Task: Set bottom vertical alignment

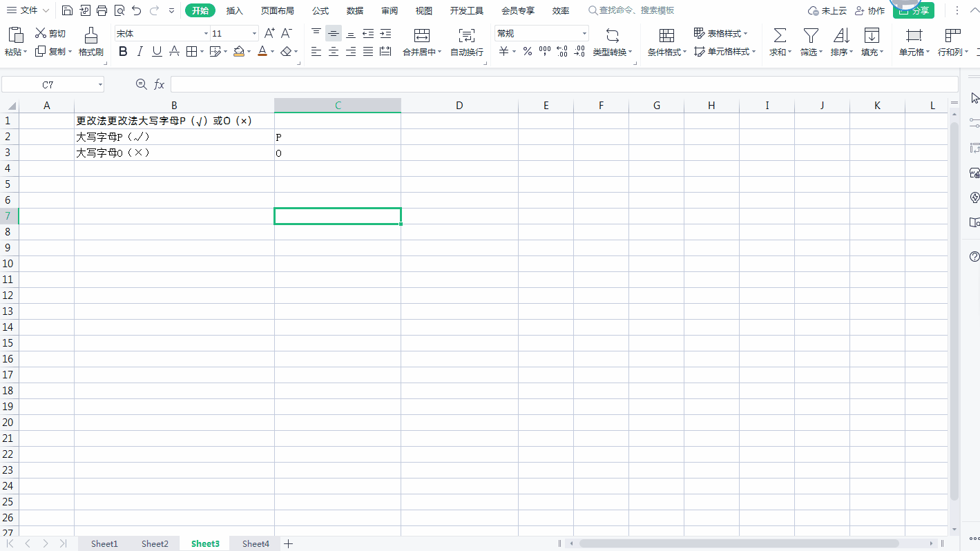Action: [x=351, y=33]
